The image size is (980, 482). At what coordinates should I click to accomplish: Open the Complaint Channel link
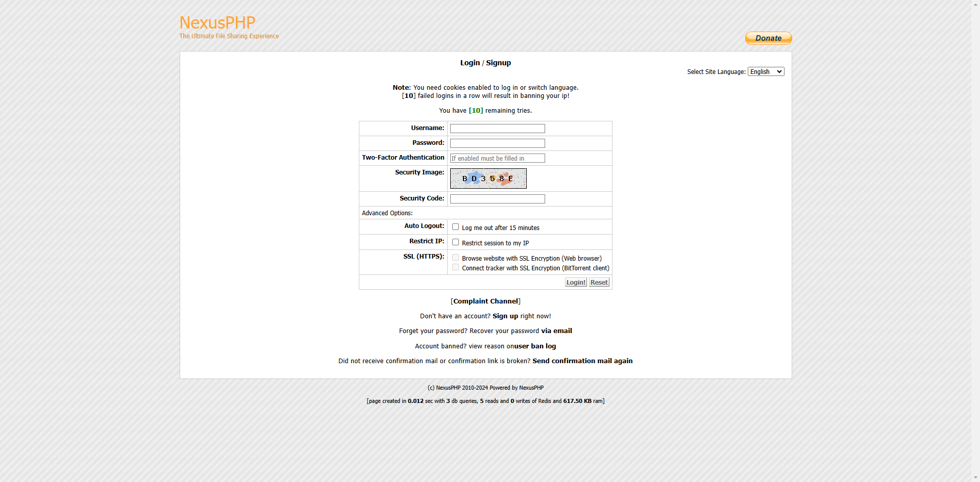pyautogui.click(x=485, y=301)
